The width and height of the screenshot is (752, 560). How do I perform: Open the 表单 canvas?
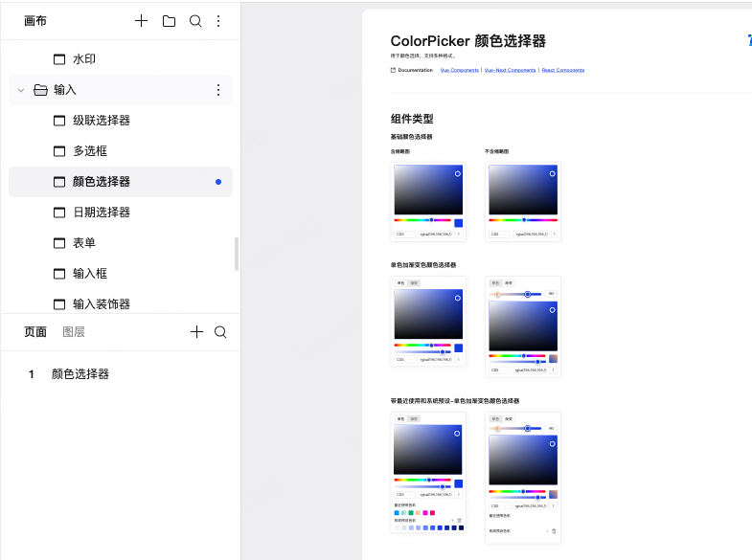84,243
